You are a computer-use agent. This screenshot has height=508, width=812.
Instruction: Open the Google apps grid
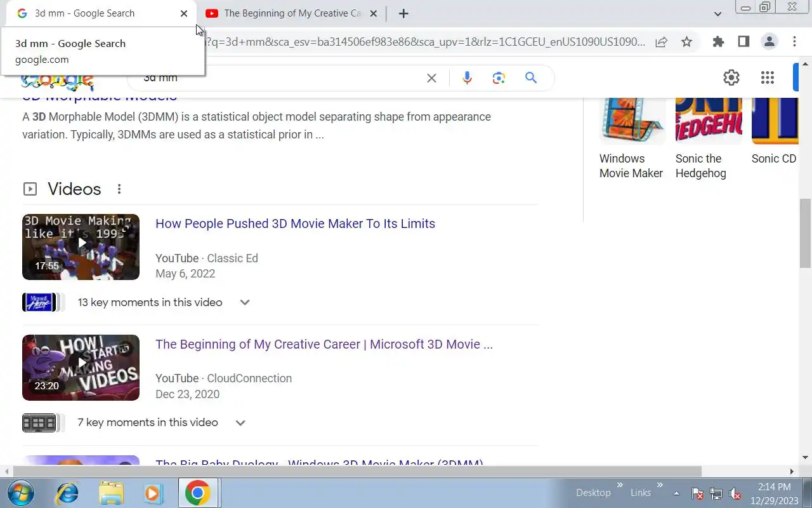click(x=768, y=77)
